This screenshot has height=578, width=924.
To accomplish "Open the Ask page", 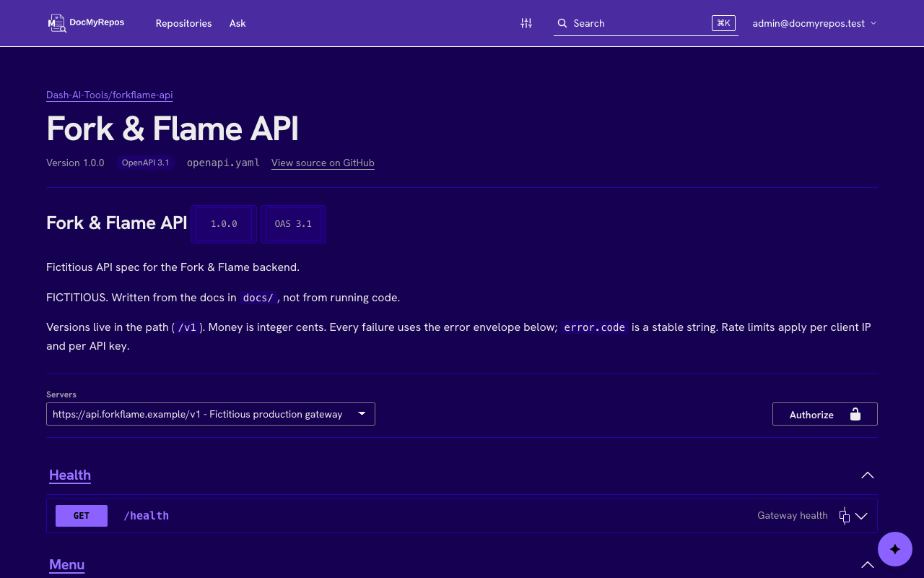I will [237, 23].
